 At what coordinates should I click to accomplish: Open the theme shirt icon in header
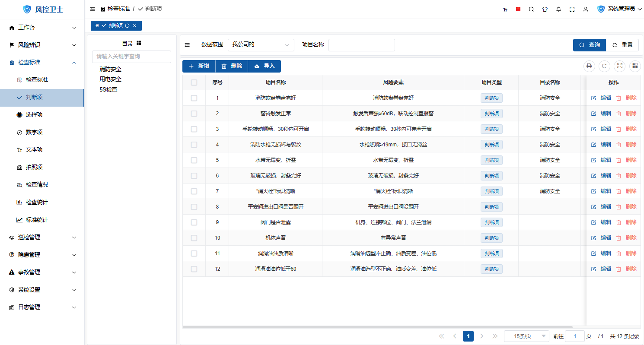click(x=545, y=9)
